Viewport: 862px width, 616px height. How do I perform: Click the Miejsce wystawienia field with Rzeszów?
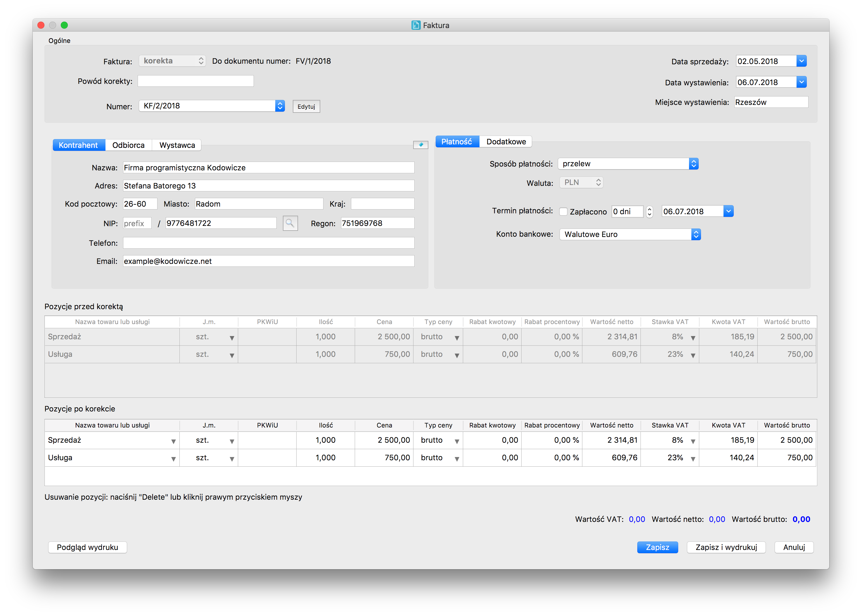771,102
